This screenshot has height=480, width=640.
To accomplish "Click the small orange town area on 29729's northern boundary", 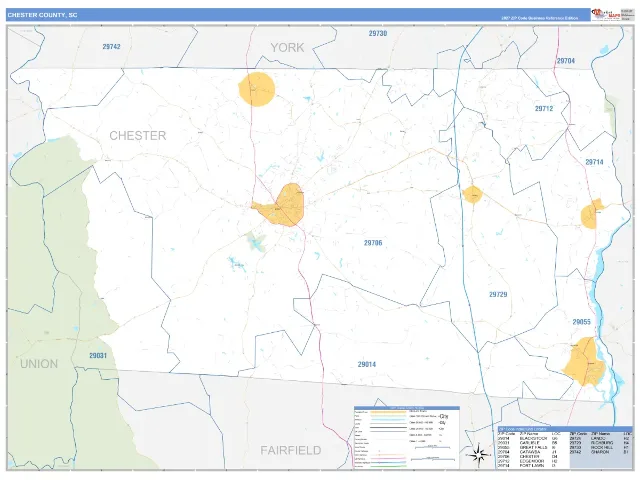I will [473, 195].
